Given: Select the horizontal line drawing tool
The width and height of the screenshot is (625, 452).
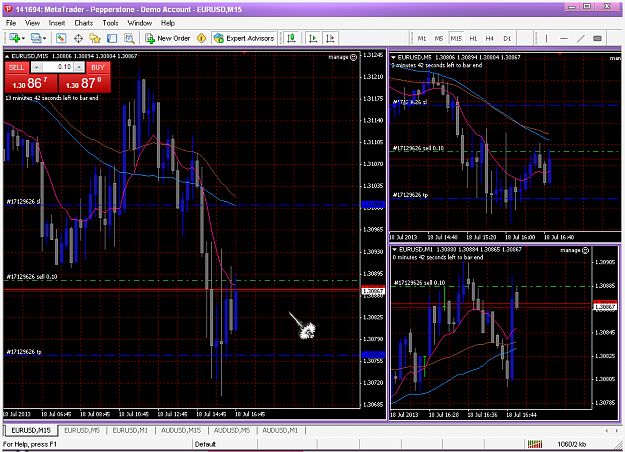Looking at the screenshot, I should [x=563, y=39].
